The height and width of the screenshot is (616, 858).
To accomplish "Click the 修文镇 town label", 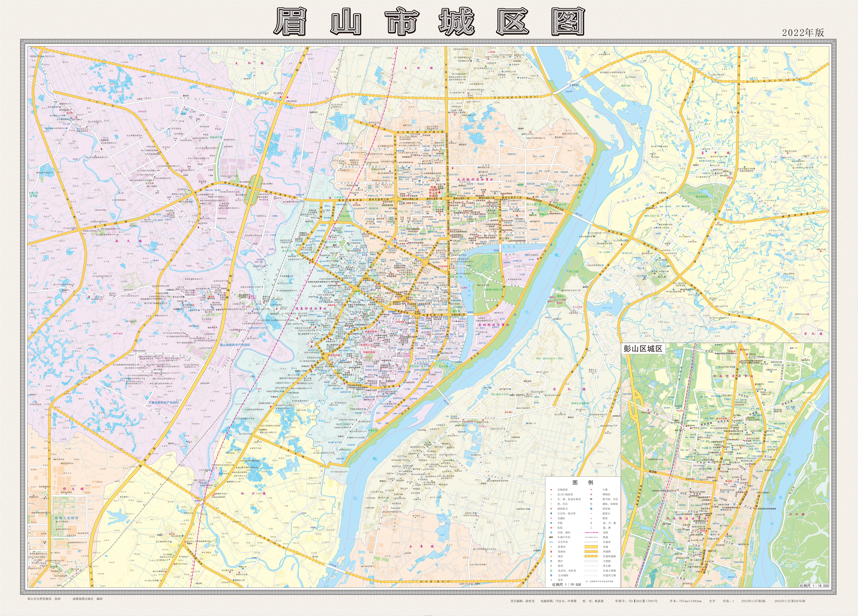I will point(73,489).
